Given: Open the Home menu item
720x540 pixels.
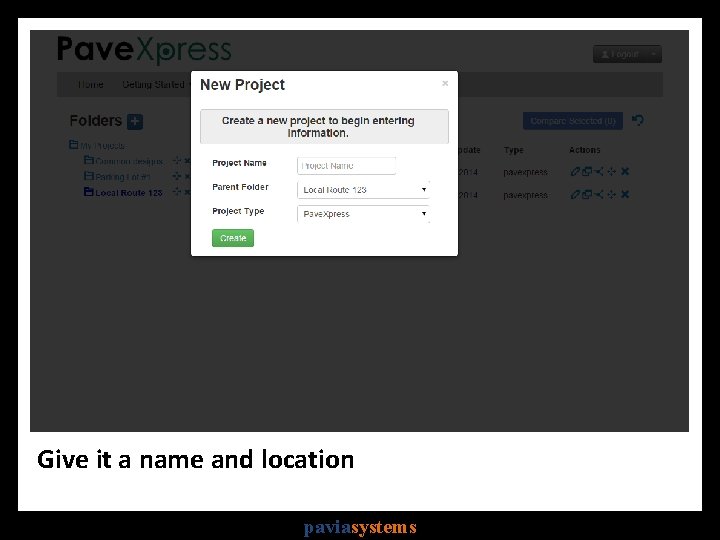Looking at the screenshot, I should pyautogui.click(x=90, y=84).
